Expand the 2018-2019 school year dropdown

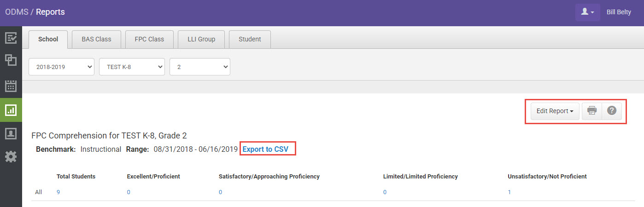click(61, 67)
